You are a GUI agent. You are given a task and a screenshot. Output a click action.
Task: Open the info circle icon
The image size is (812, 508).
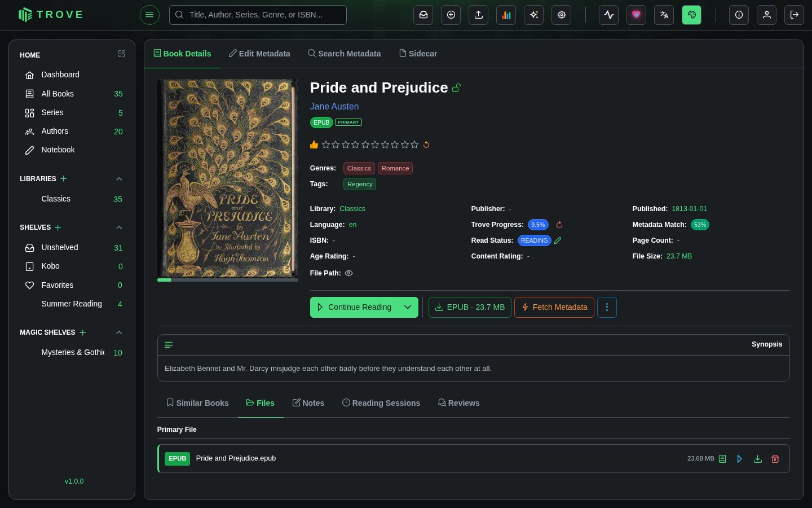point(739,15)
